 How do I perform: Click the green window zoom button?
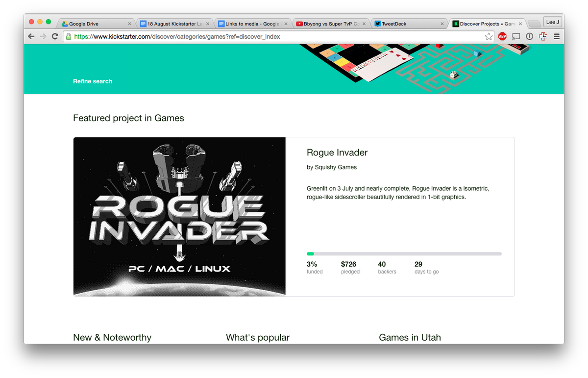click(x=48, y=22)
